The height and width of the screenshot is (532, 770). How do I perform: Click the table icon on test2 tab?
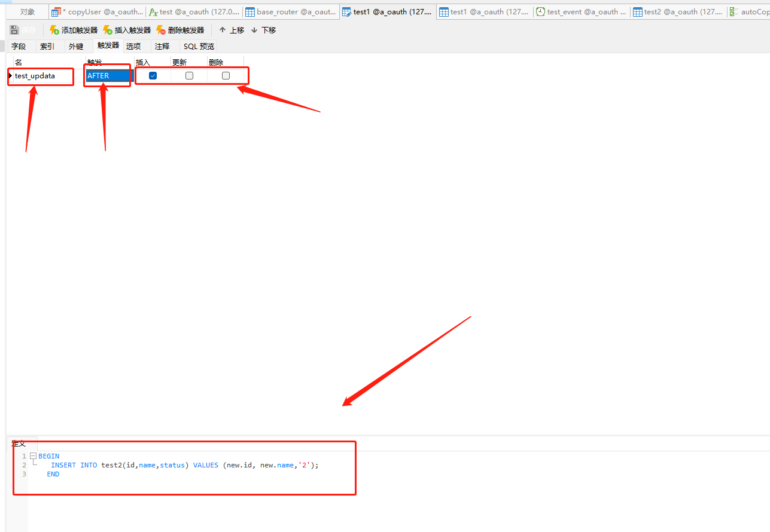[x=638, y=12]
